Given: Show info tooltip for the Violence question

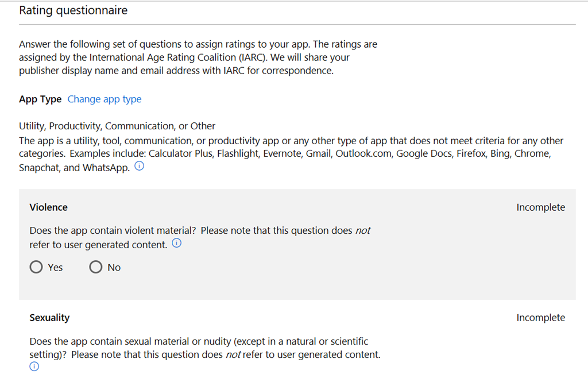Looking at the screenshot, I should tap(177, 244).
